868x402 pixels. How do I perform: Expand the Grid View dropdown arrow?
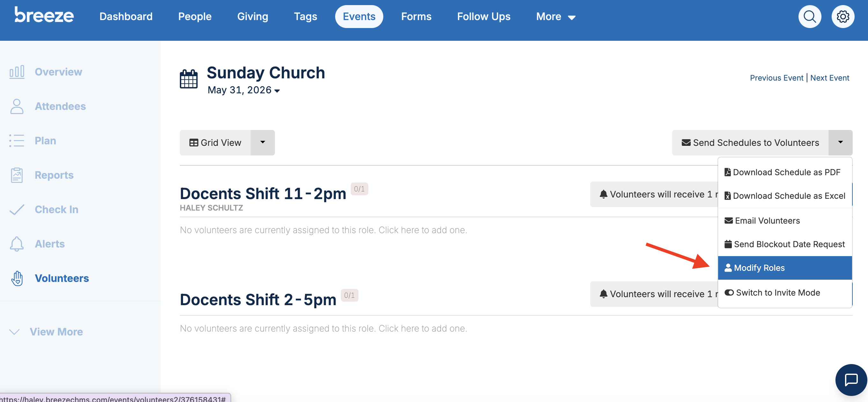click(262, 142)
